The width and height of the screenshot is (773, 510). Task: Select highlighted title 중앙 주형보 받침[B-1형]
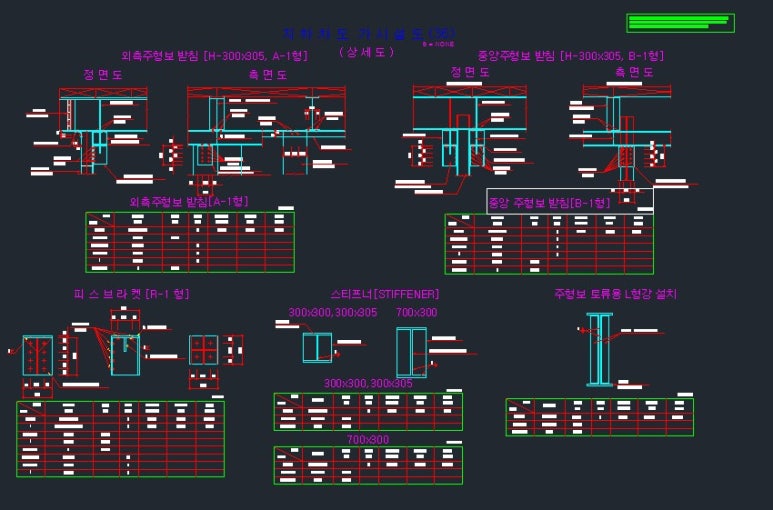tap(549, 203)
